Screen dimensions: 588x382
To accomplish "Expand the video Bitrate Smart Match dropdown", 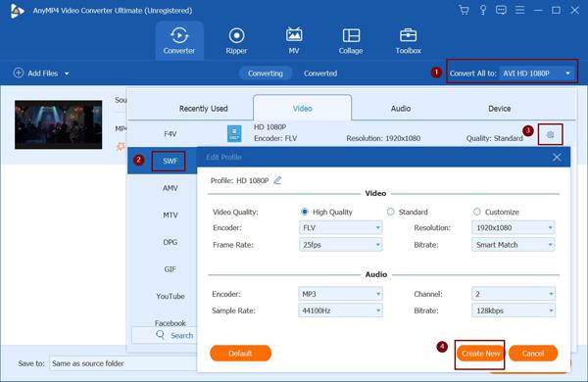I will pos(513,245).
